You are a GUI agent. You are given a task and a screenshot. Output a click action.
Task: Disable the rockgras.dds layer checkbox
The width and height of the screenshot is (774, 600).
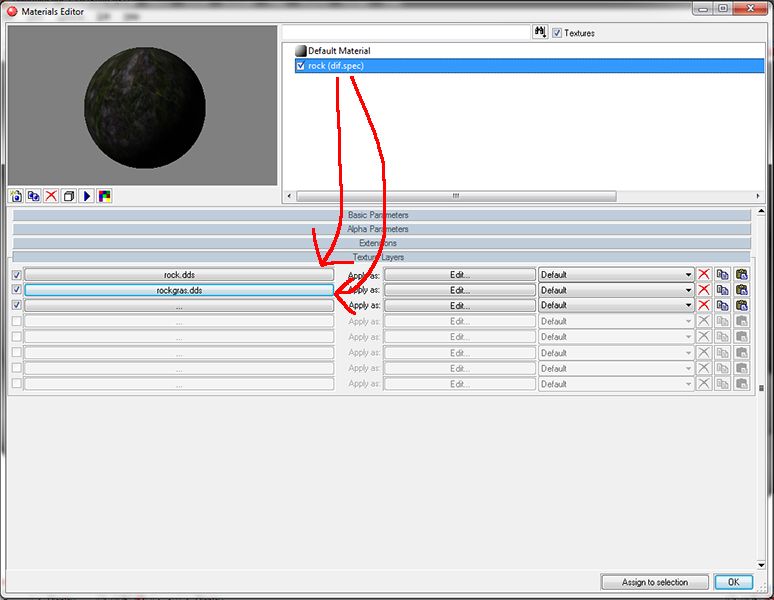point(17,290)
